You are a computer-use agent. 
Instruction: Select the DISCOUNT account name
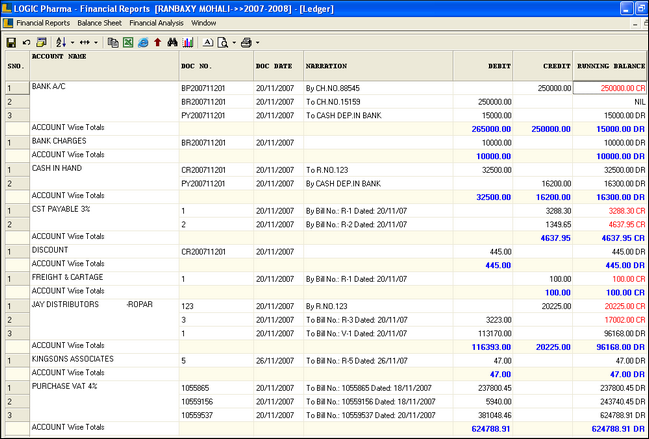point(50,250)
